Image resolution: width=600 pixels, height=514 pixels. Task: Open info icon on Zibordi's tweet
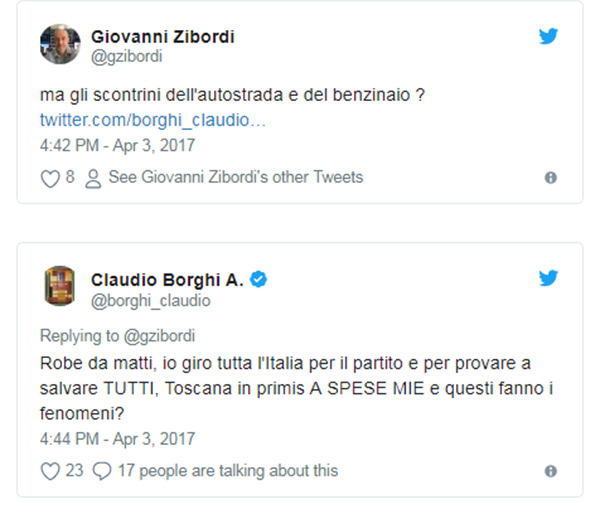550,178
